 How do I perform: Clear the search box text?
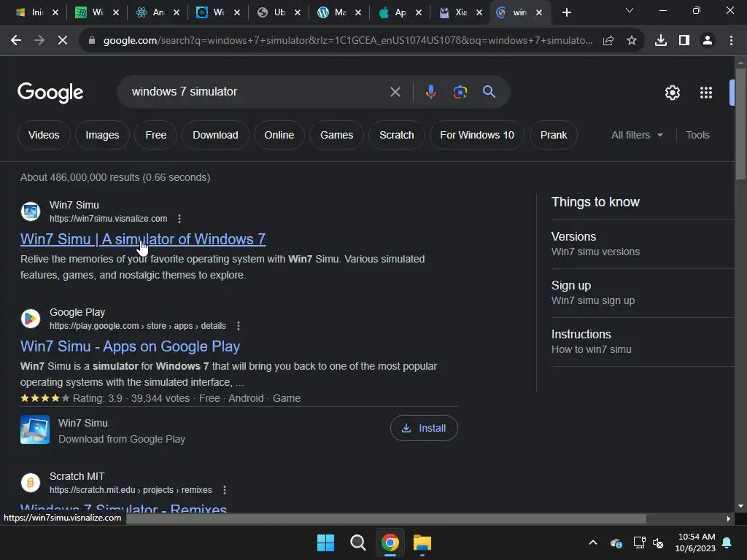[x=395, y=92]
